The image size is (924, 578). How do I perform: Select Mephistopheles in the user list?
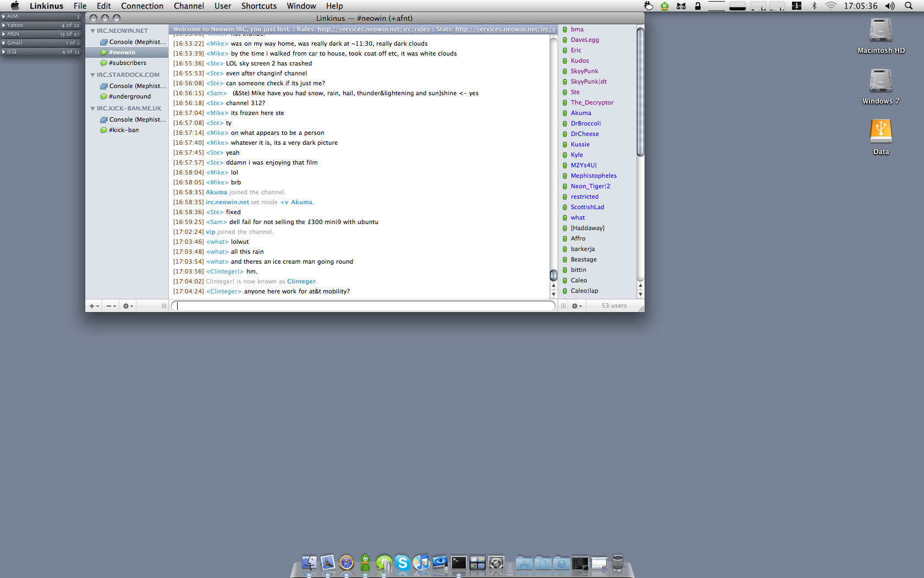(x=593, y=176)
